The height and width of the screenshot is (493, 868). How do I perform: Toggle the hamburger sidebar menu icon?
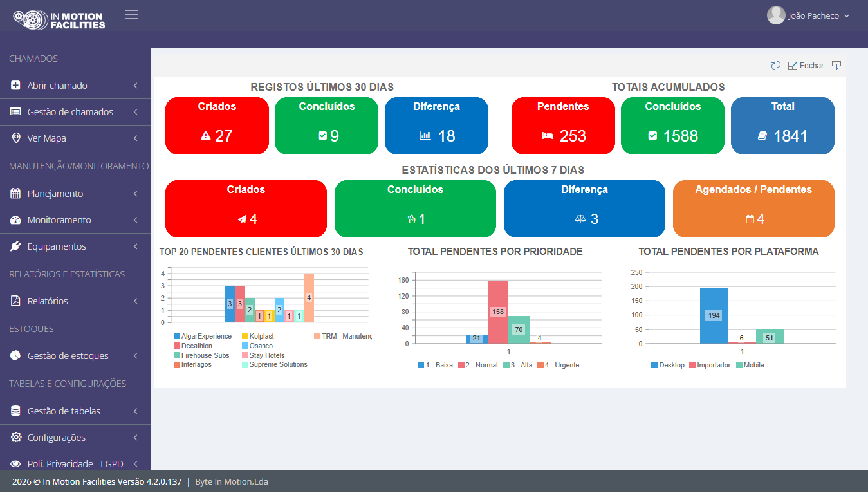(x=131, y=14)
